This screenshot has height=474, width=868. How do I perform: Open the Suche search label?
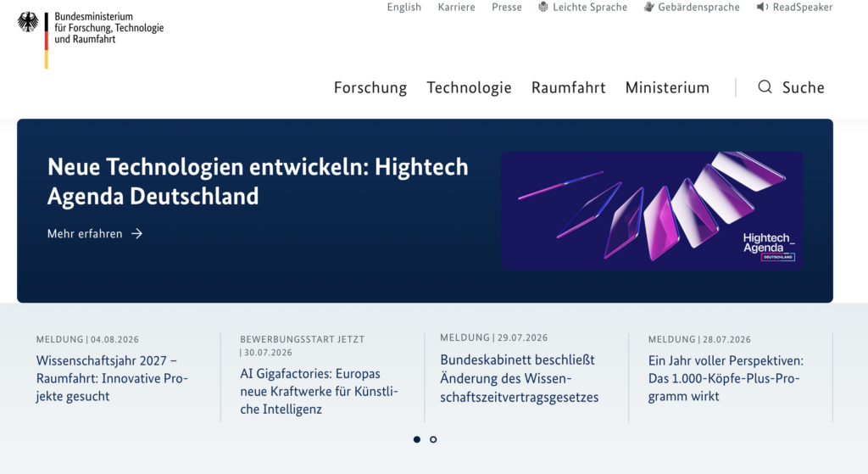(804, 87)
